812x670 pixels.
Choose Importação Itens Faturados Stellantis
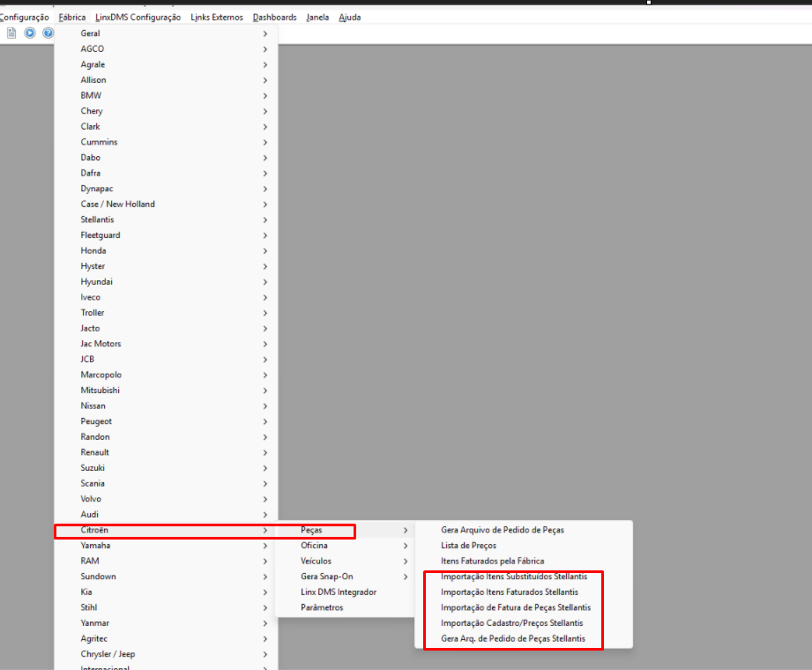pyautogui.click(x=524, y=592)
